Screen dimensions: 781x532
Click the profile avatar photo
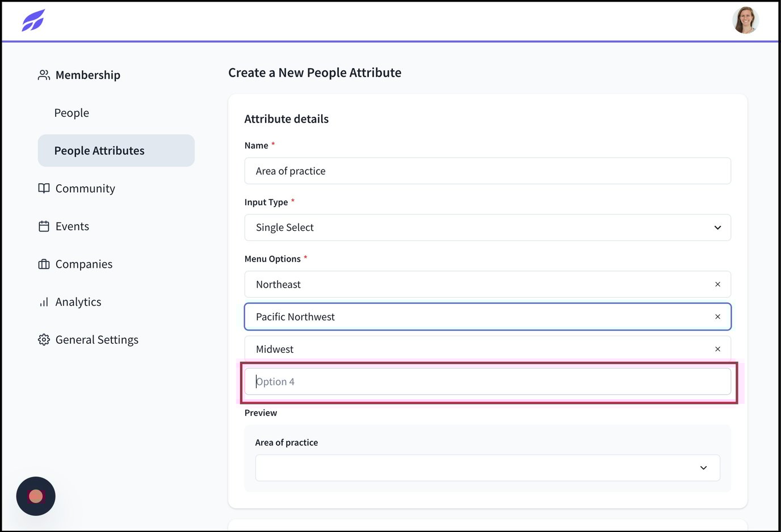(745, 20)
